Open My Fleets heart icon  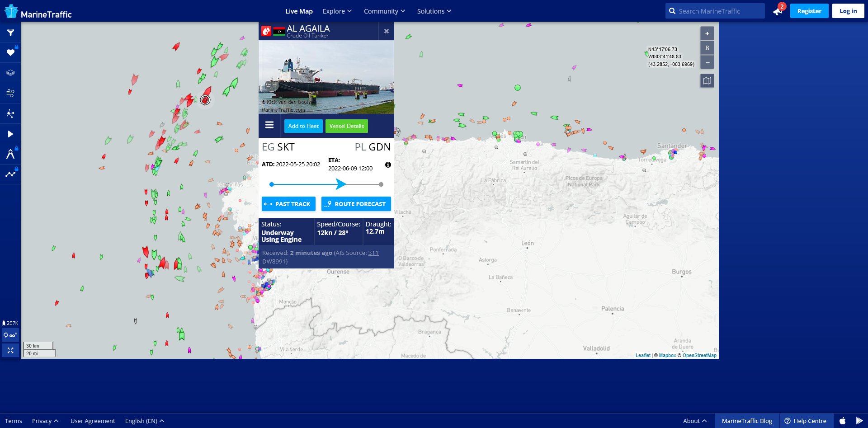(x=10, y=53)
